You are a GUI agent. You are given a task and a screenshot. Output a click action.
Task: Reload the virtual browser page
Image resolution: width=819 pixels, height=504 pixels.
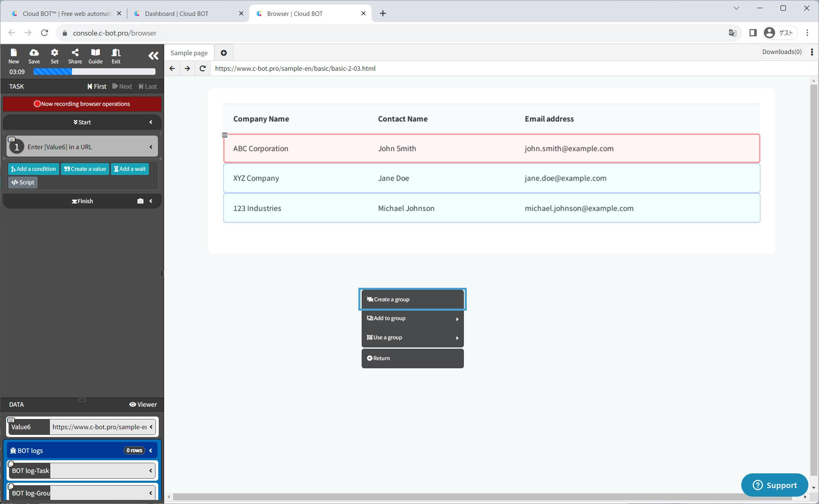202,68
